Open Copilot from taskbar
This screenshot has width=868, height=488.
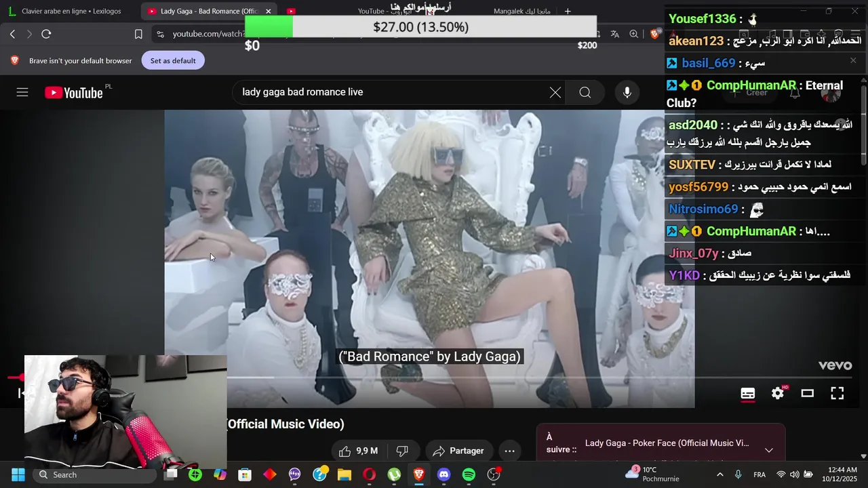click(220, 474)
